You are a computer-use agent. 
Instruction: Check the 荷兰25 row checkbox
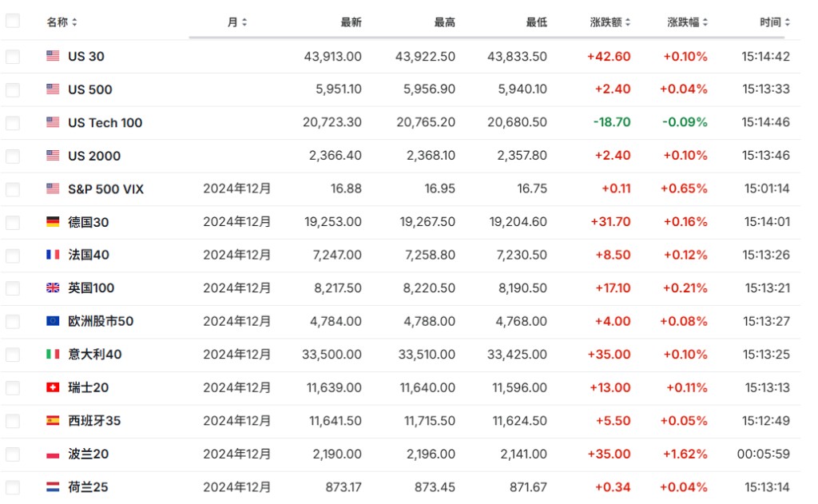pyautogui.click(x=13, y=487)
